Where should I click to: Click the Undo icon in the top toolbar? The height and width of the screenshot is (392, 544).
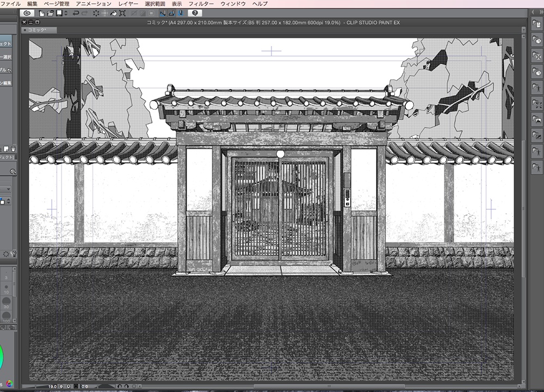click(76, 13)
